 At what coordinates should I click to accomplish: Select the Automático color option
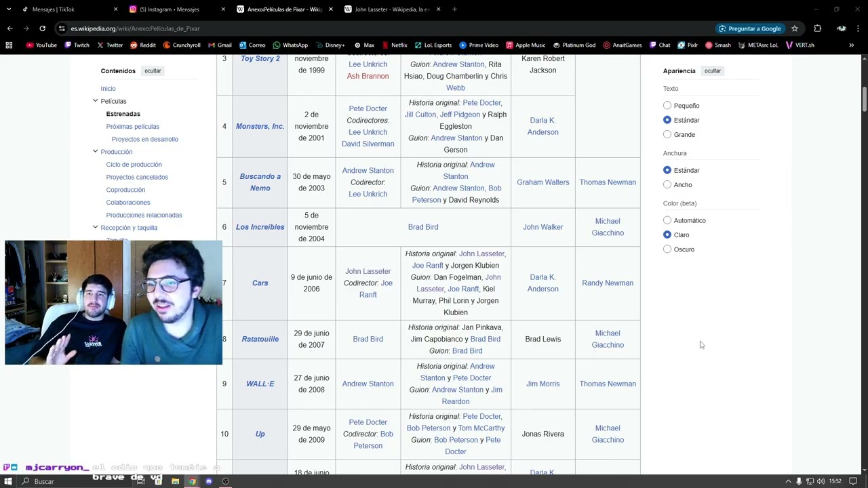(667, 220)
